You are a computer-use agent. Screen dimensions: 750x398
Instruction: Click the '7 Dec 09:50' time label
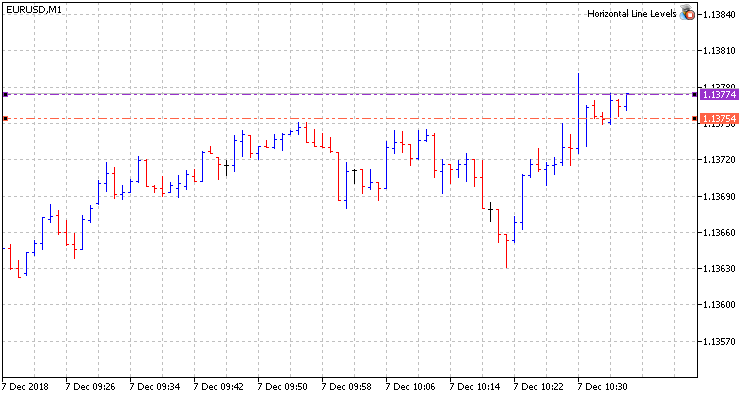[283, 387]
